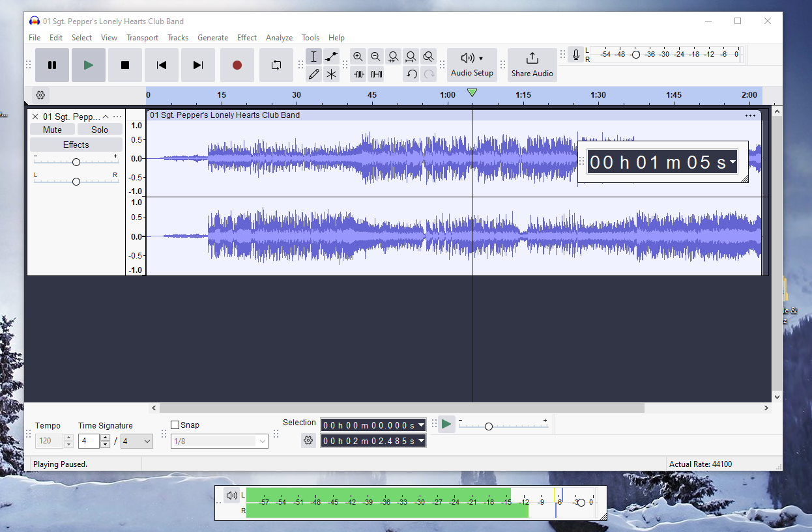Open the snap interval dropdown showing 1/8

click(219, 441)
